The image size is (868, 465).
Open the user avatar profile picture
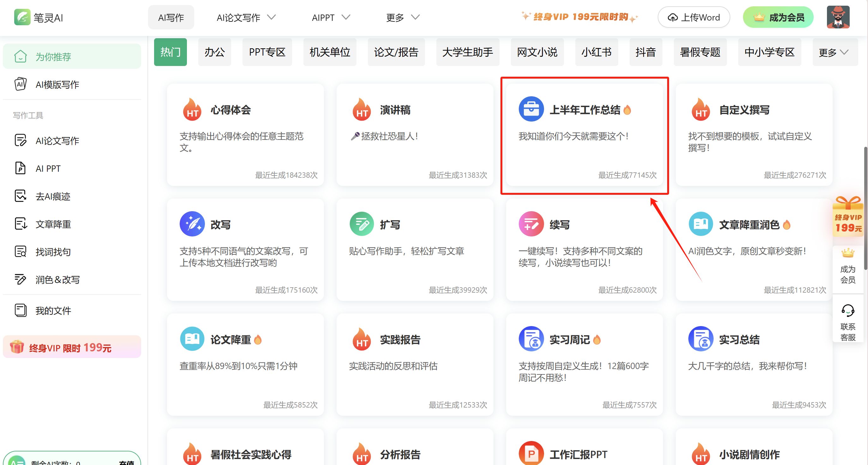[x=838, y=17]
